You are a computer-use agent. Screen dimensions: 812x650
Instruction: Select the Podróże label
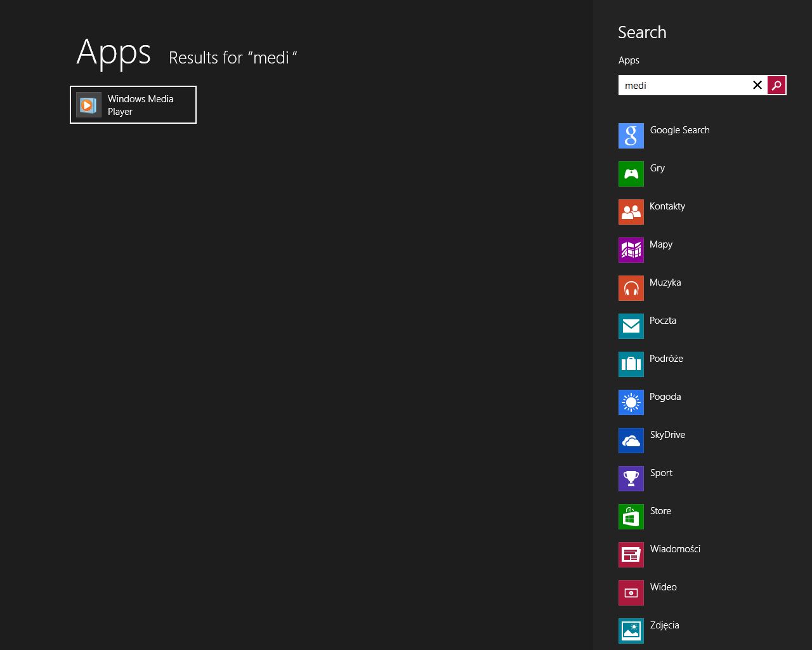(x=666, y=359)
